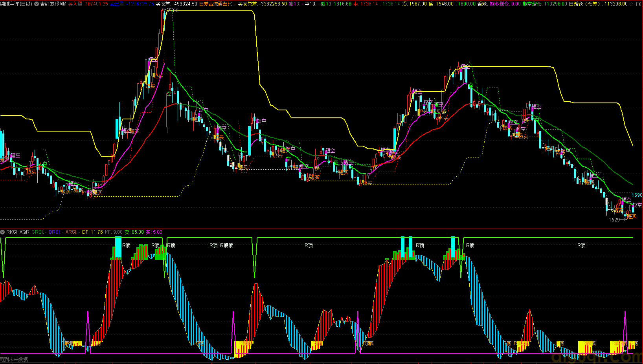
Task: Click the 买: 5.00 indicator value
Action: pos(154,232)
